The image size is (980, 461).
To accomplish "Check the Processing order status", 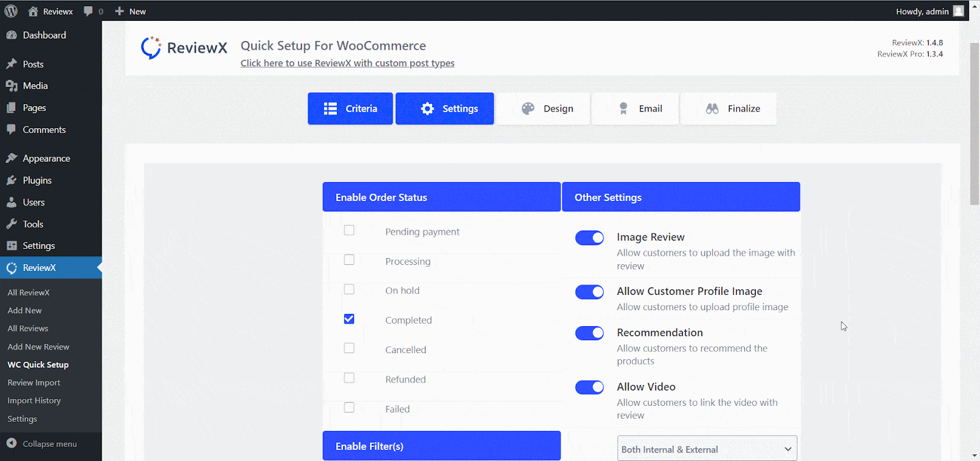I will [x=349, y=260].
